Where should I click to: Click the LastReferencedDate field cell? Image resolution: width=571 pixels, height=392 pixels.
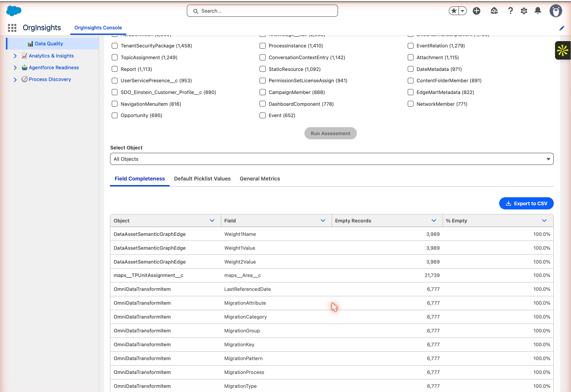(x=276, y=289)
